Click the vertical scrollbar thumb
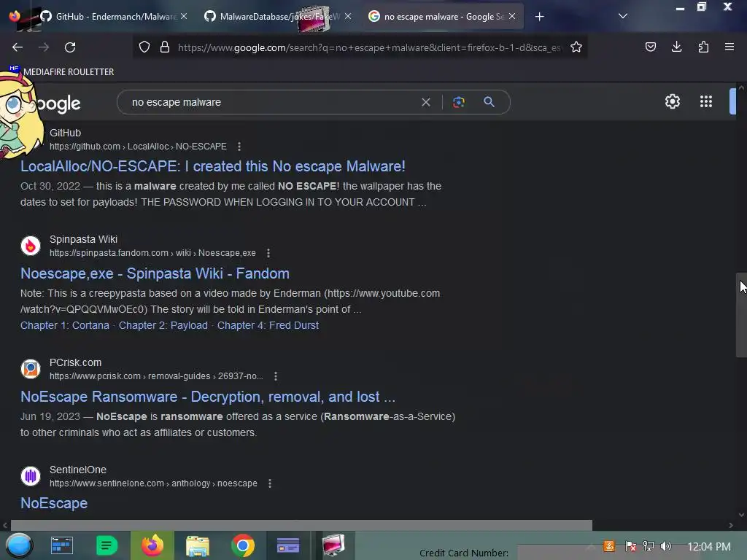Image resolution: width=747 pixels, height=560 pixels. click(741, 315)
